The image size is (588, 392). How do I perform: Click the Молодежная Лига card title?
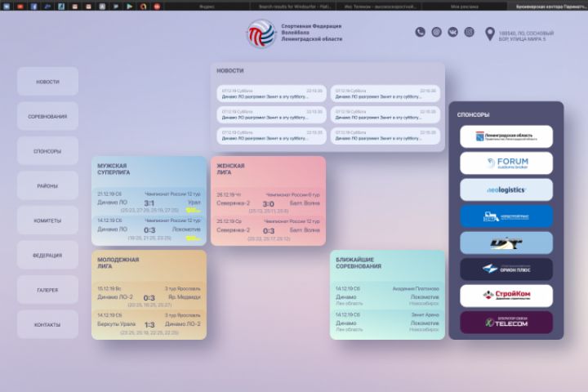[x=118, y=263]
